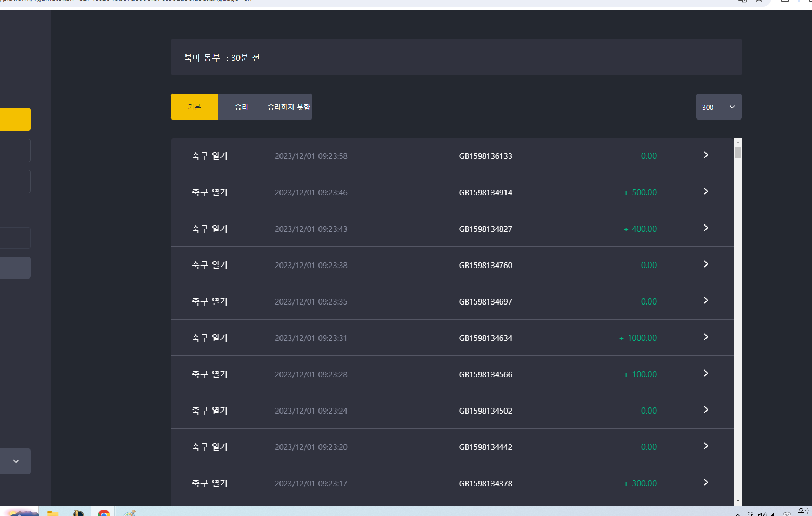This screenshot has width=812, height=516.
Task: Expand row GB1598134378 with its chevron
Action: click(706, 482)
